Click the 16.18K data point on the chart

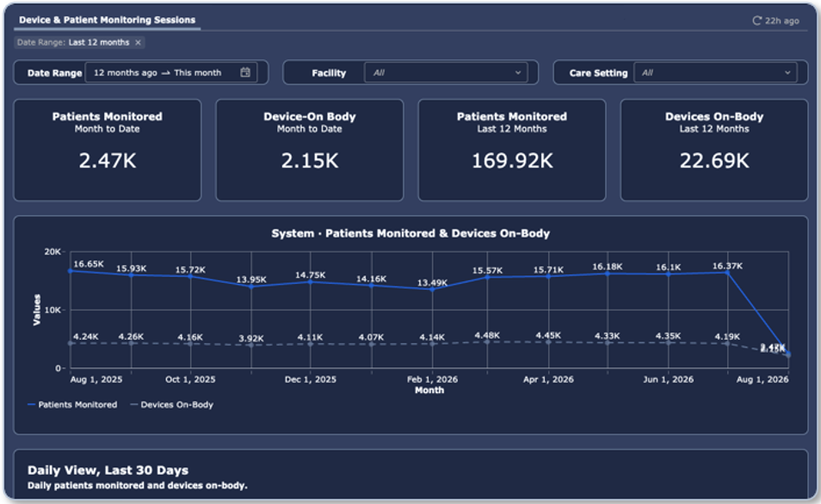click(608, 274)
